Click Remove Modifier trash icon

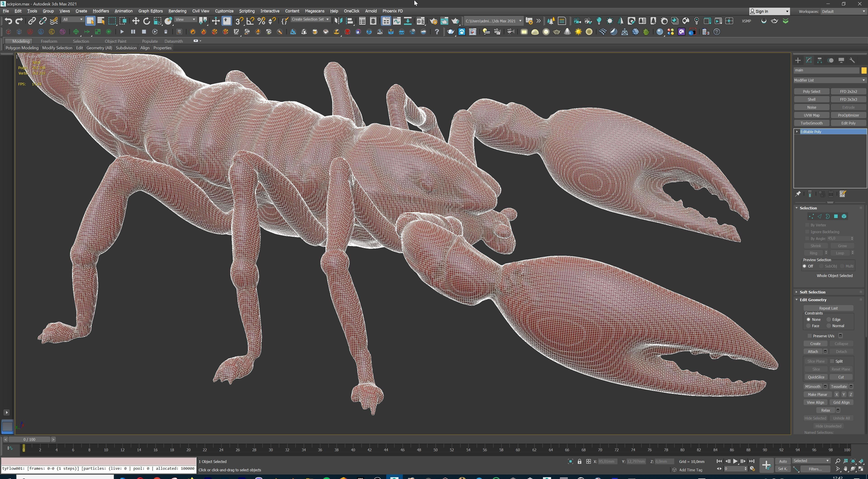pyautogui.click(x=831, y=194)
